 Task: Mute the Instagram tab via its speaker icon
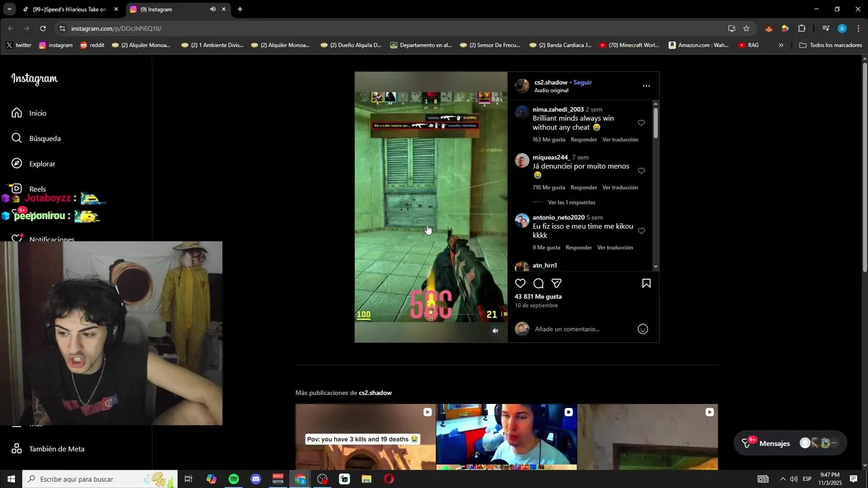coord(213,9)
